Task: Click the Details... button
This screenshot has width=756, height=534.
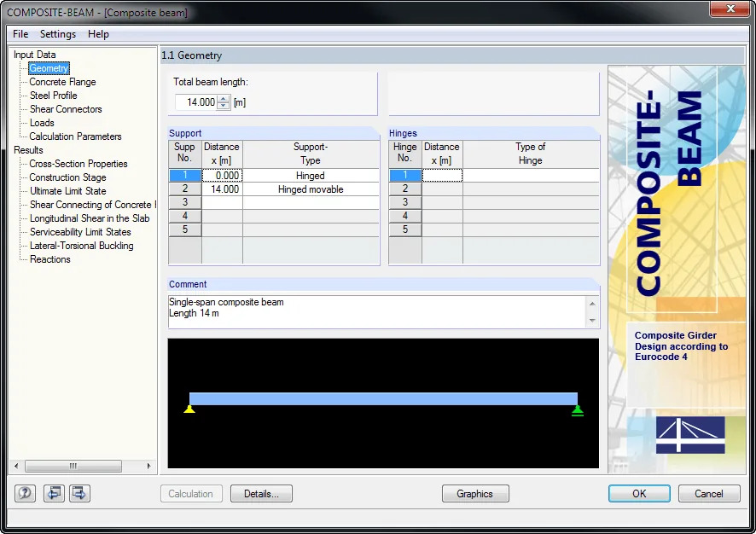Action: pos(261,494)
